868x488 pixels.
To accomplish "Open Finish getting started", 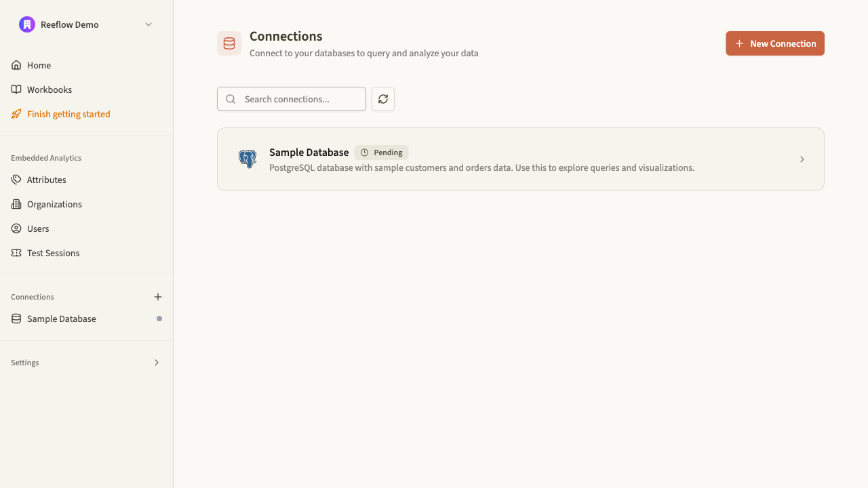I will pyautogui.click(x=68, y=114).
